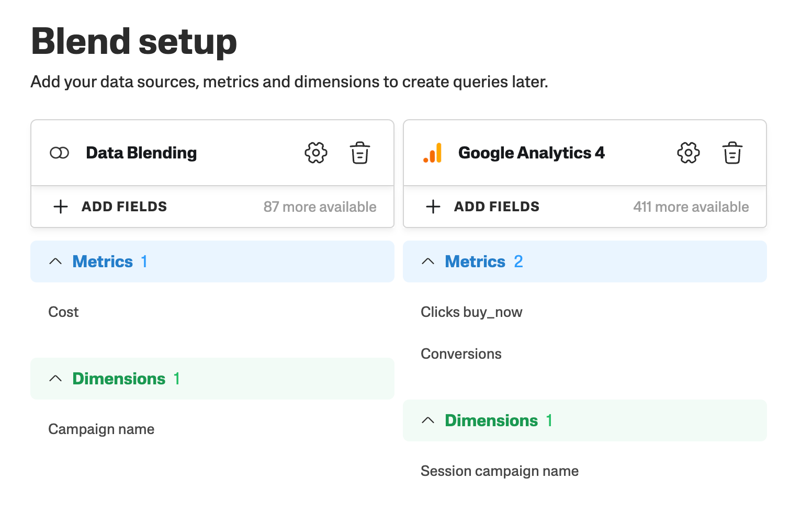Click ADD FIELDS under Google Analytics 4
The width and height of the screenshot is (812, 524).
tap(497, 207)
